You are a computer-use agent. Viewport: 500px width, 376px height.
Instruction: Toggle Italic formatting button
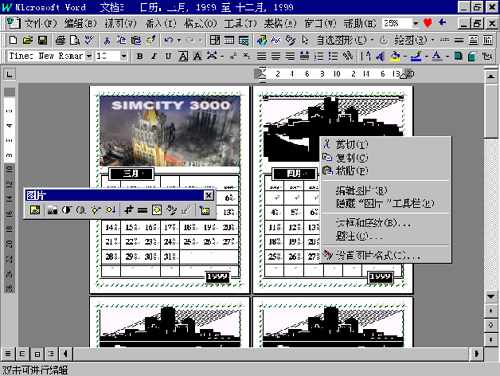(x=154, y=56)
